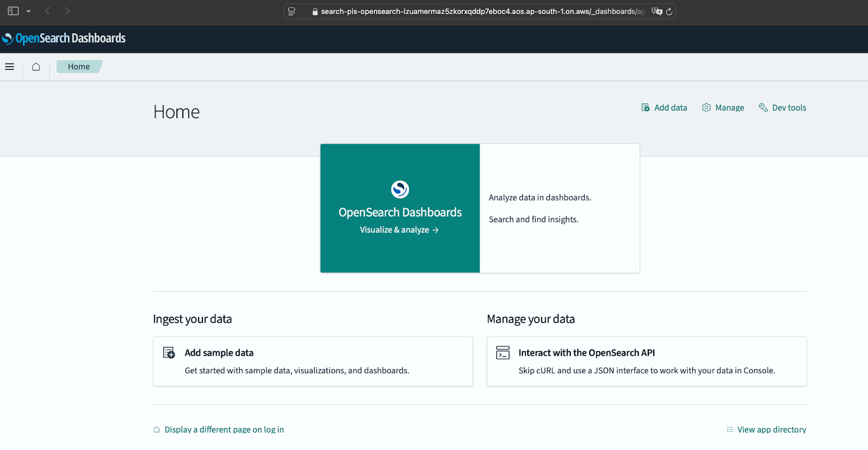Image resolution: width=868 pixels, height=450 pixels.
Task: Click 'Analyze data in dashboards.' text
Action: point(540,198)
